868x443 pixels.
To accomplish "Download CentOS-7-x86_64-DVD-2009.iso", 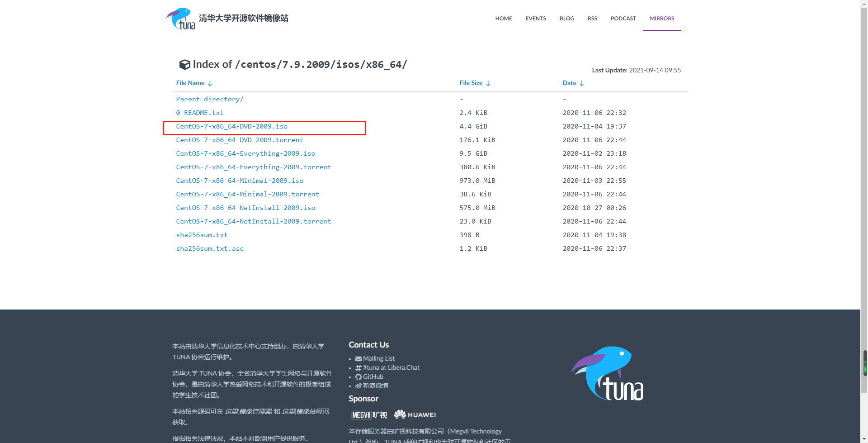I will click(231, 126).
